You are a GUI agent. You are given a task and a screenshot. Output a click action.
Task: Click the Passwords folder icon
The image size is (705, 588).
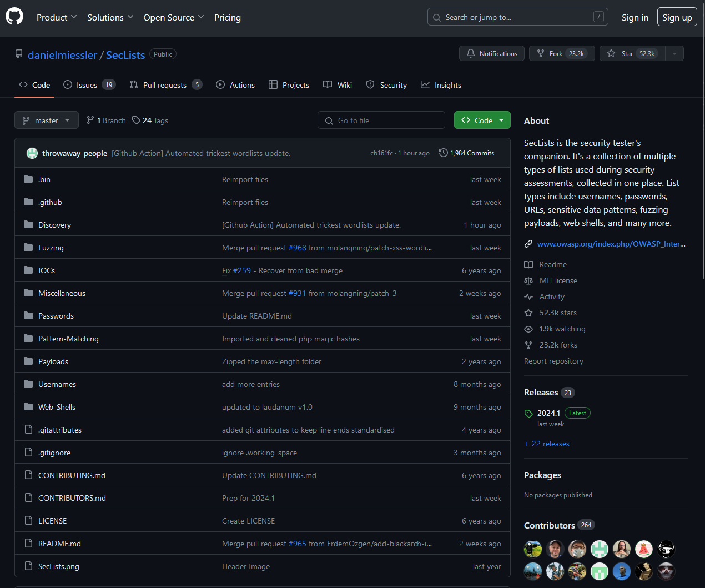tap(28, 315)
